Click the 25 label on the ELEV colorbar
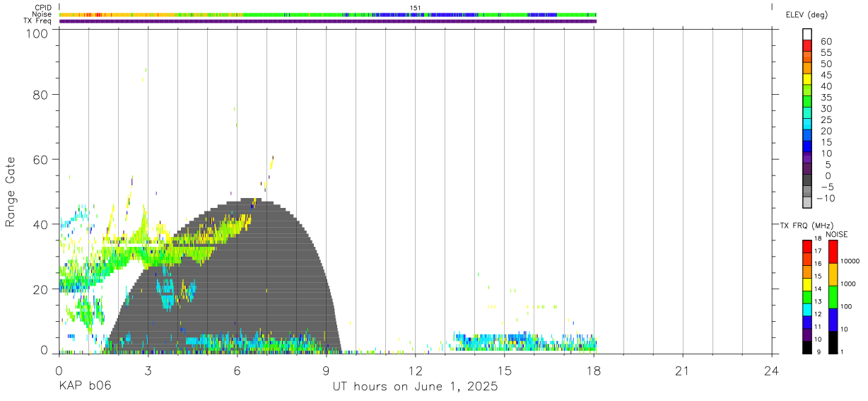This screenshot has width=868, height=401. (826, 120)
